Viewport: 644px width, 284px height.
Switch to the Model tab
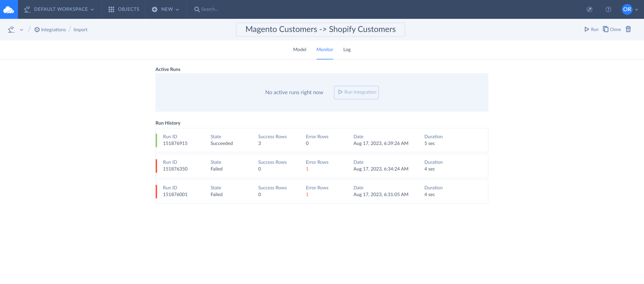[300, 49]
